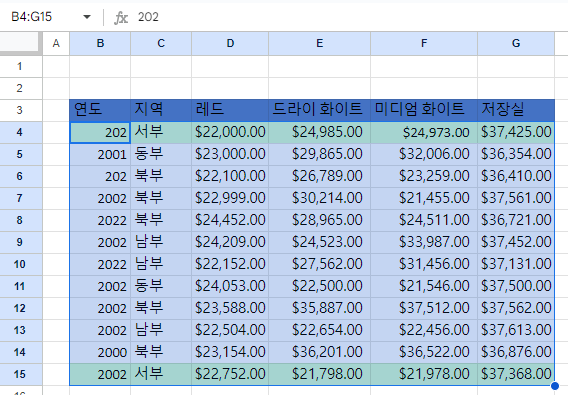Click the 저장실 header cell
The height and width of the screenshot is (395, 568).
tap(516, 110)
